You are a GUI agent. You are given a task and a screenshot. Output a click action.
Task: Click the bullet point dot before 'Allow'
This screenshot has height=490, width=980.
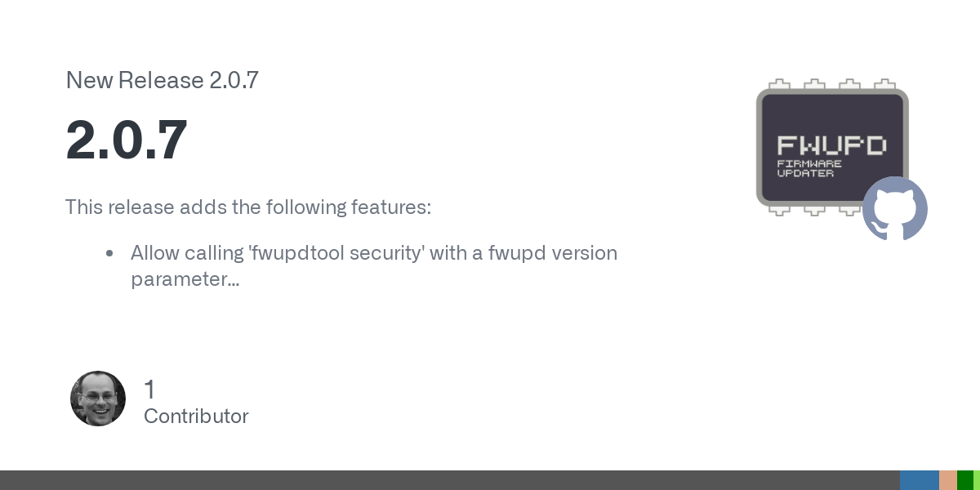point(109,253)
